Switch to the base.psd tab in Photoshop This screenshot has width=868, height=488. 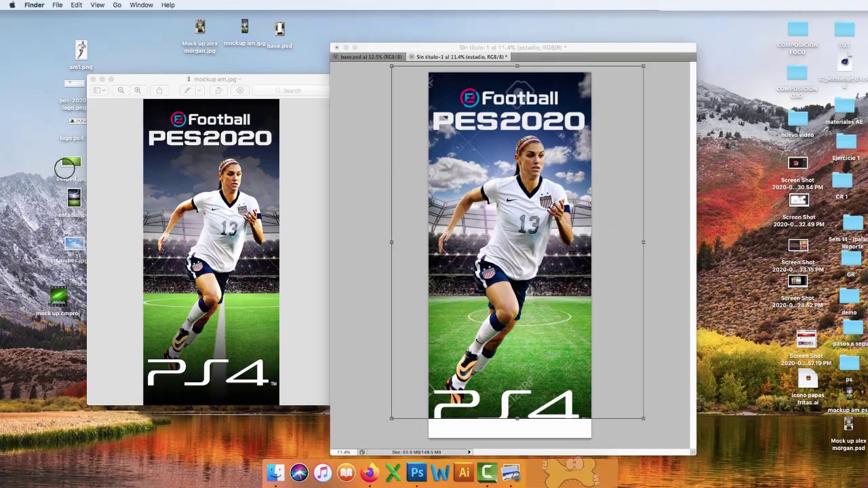point(370,57)
